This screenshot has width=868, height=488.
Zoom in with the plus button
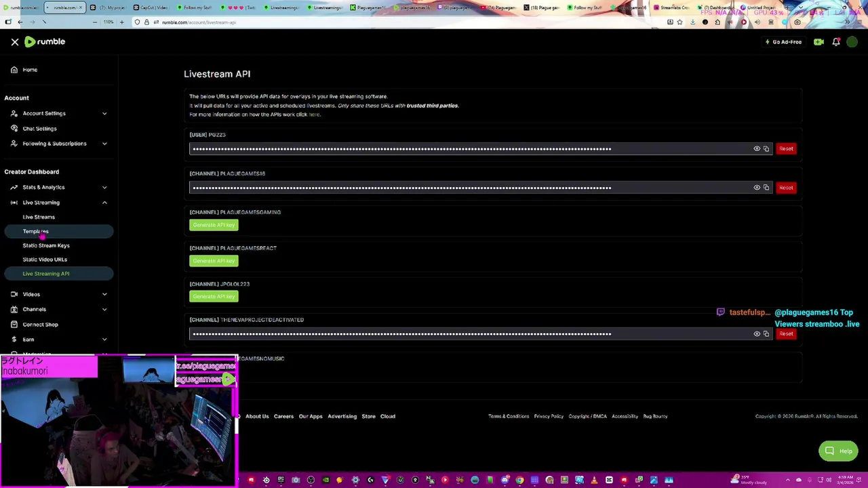click(121, 22)
